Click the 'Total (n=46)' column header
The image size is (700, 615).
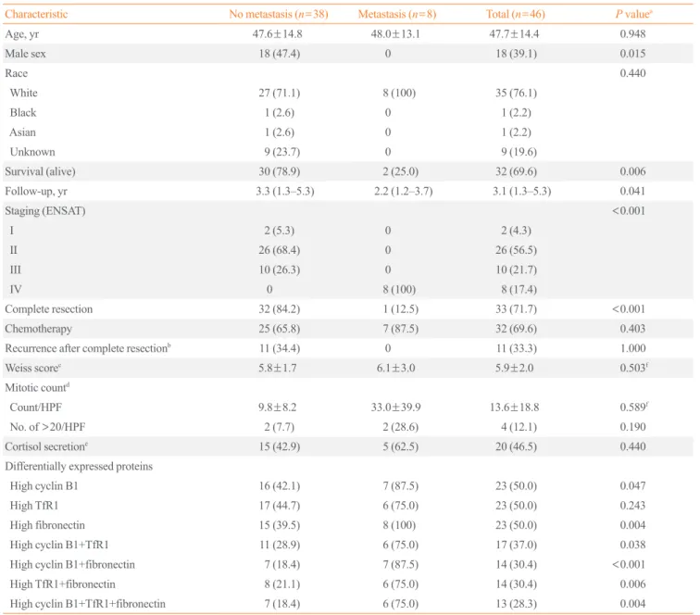[516, 14]
